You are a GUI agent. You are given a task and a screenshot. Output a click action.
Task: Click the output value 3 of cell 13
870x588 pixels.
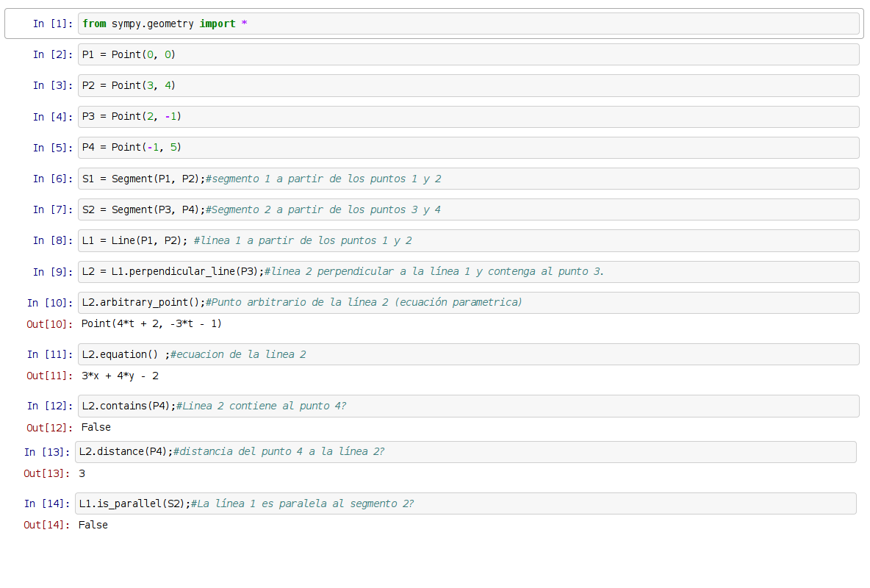(x=82, y=473)
